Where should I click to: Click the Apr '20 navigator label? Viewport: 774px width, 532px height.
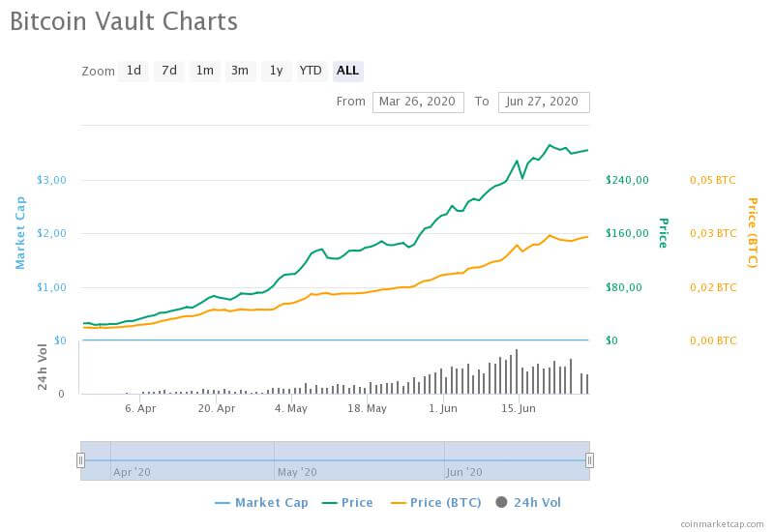click(x=132, y=472)
